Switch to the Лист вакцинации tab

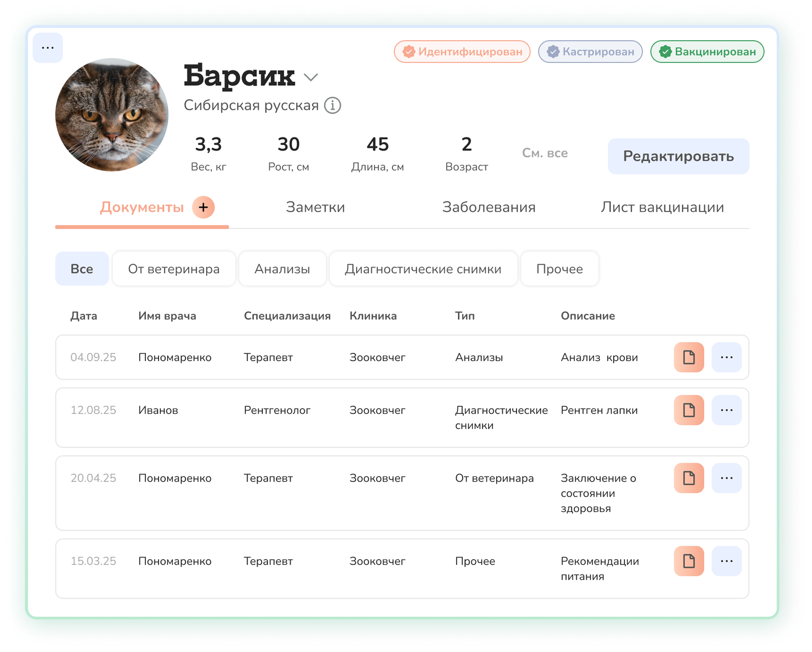click(x=662, y=207)
